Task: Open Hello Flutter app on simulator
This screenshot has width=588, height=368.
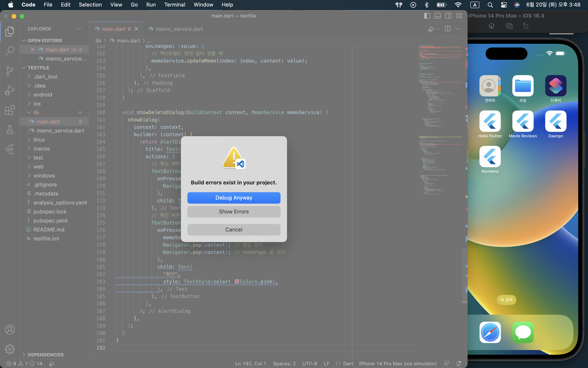Action: pos(490,121)
